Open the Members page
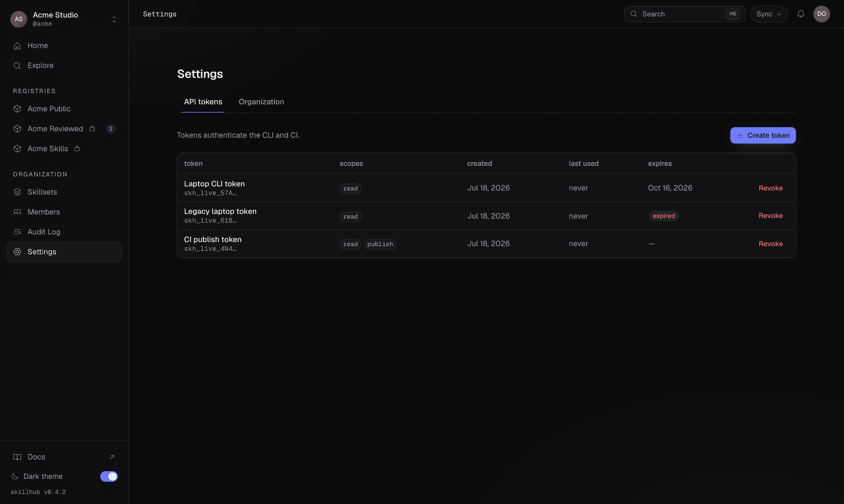Screen dimensions: 844x504 (64, 212)
